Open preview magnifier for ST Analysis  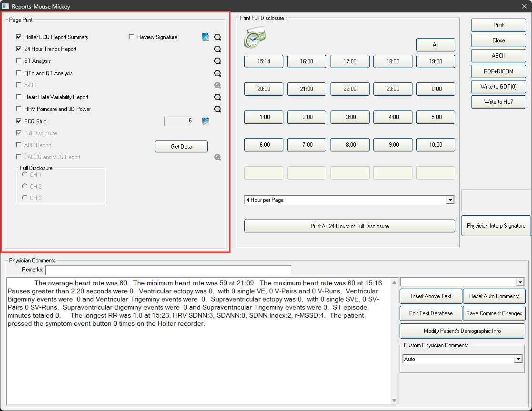(x=218, y=61)
